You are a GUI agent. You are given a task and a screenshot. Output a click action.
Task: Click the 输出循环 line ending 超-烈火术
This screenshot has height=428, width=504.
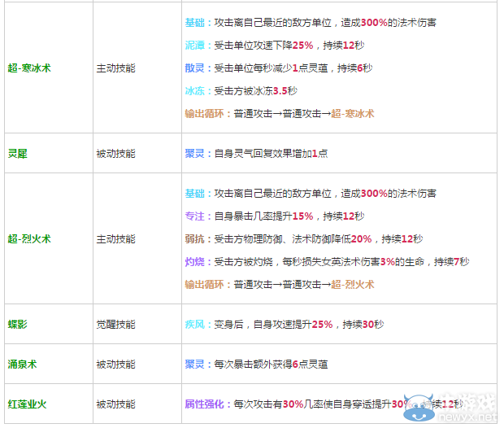pos(280,285)
